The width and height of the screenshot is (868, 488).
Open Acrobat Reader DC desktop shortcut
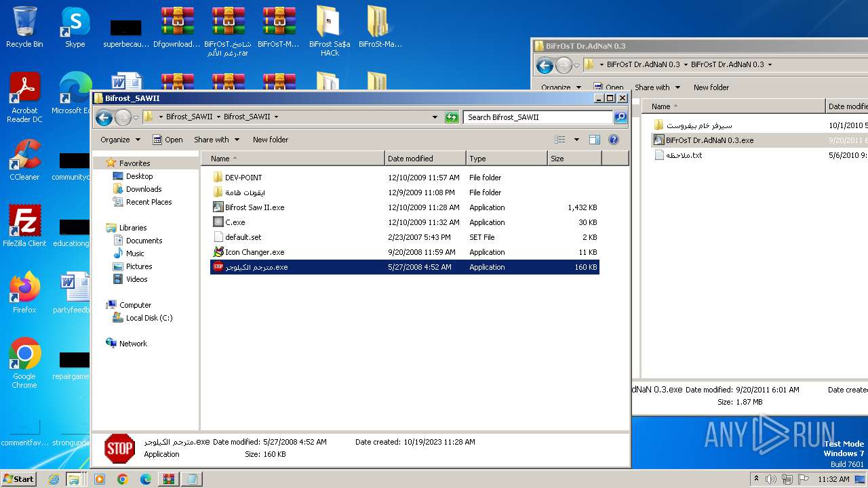click(x=24, y=98)
